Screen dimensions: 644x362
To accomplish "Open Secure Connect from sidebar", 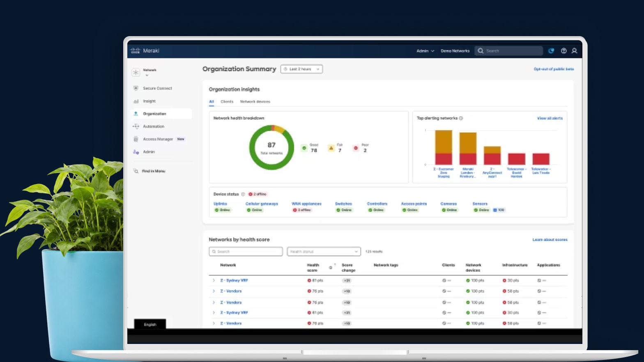I will [x=157, y=88].
